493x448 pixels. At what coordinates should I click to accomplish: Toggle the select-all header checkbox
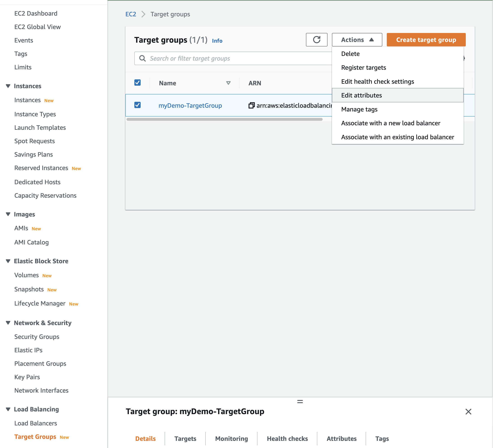coord(137,83)
